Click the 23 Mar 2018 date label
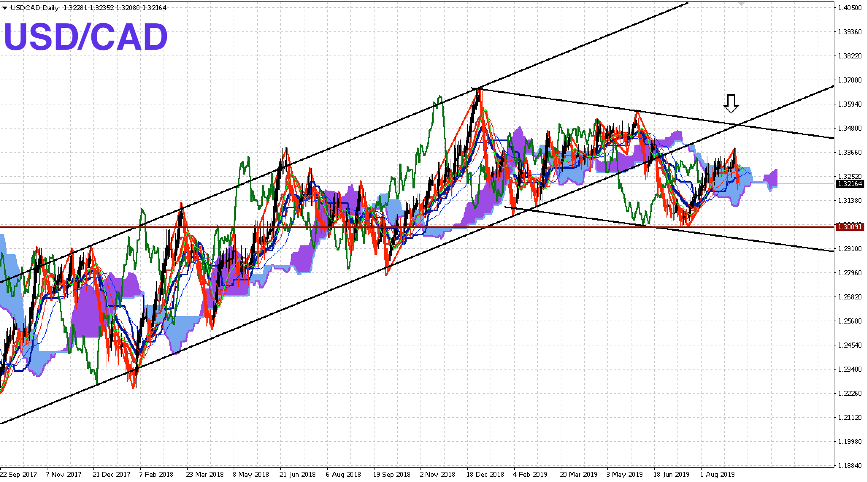Image resolution: width=868 pixels, height=482 pixels. (x=205, y=475)
